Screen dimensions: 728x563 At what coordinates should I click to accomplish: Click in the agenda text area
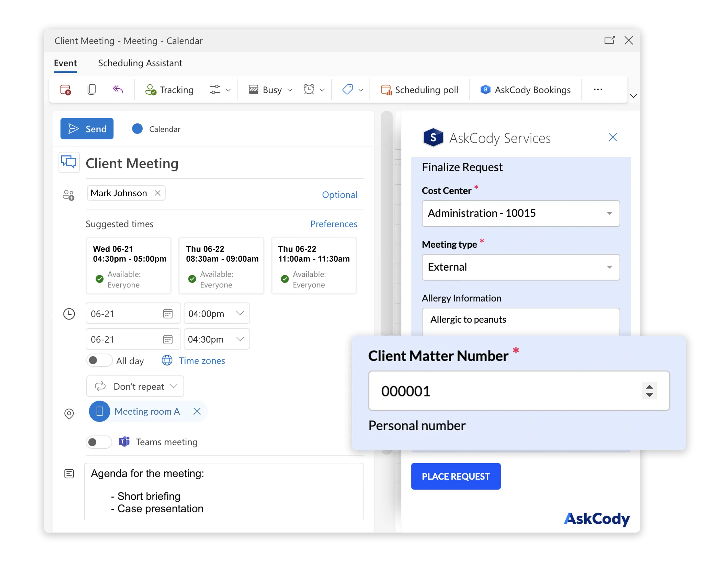coord(224,492)
